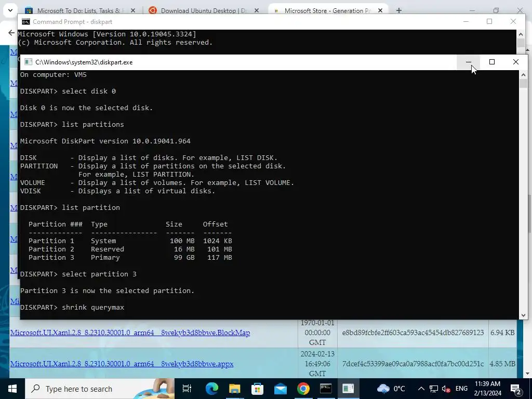Download the Xaml arm64 appx link

click(x=122, y=364)
